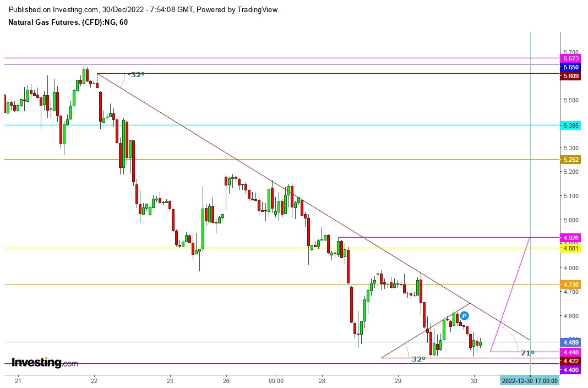Click the 5.100 price axis tick
This screenshot has width=588, height=388.
pyautogui.click(x=571, y=196)
